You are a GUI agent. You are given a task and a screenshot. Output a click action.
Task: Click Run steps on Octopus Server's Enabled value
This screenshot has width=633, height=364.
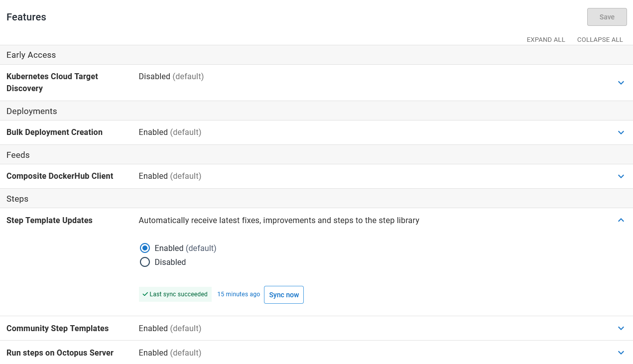170,353
